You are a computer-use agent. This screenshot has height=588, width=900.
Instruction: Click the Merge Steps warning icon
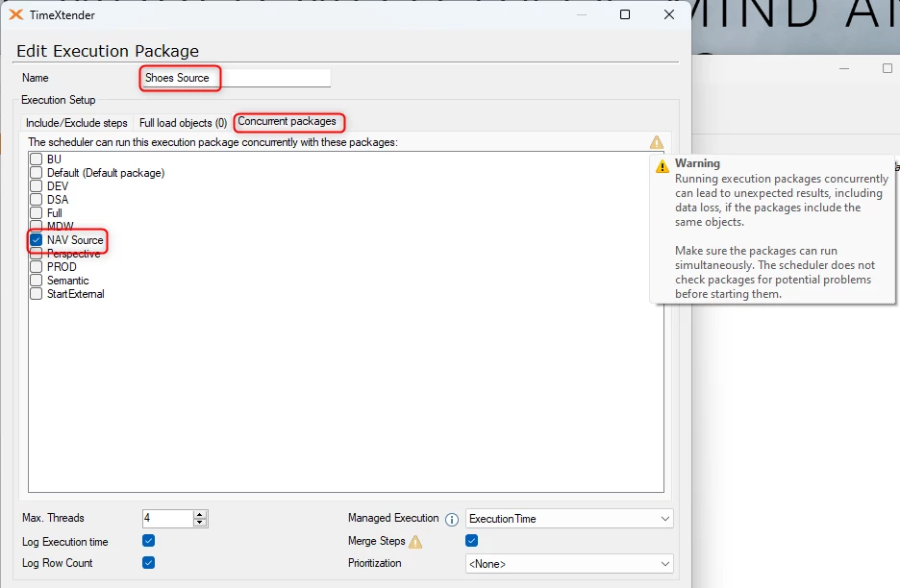pyautogui.click(x=415, y=542)
